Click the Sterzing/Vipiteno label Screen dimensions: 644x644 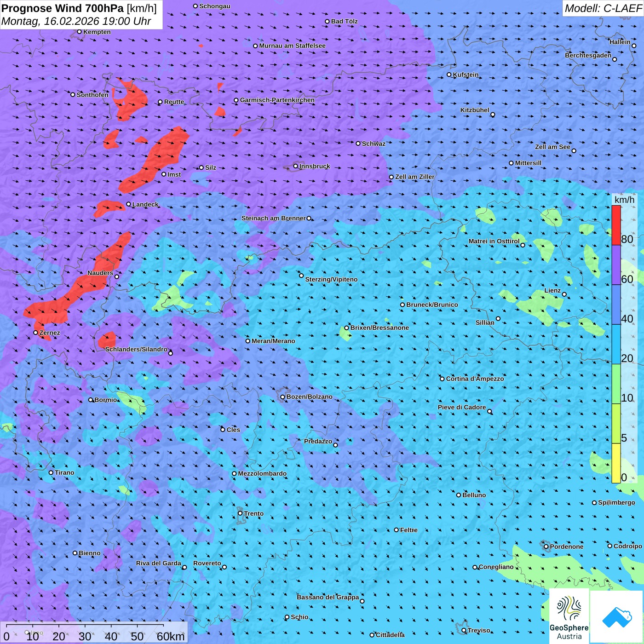point(331,279)
